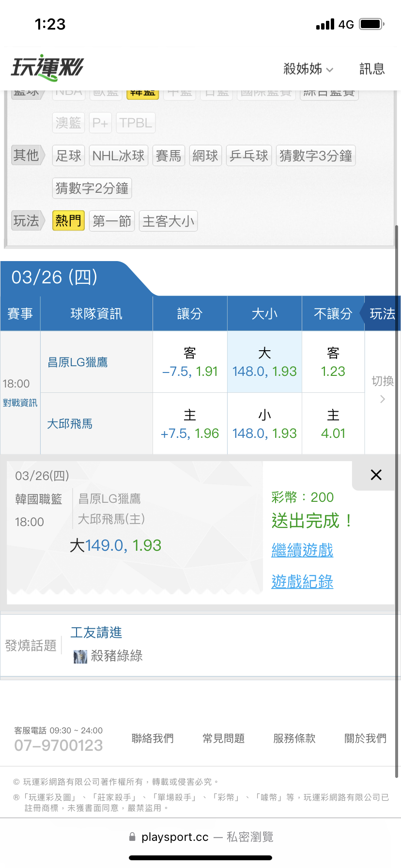Choose the 猜數字3分鐘 game category
This screenshot has width=401, height=868.
point(316,156)
